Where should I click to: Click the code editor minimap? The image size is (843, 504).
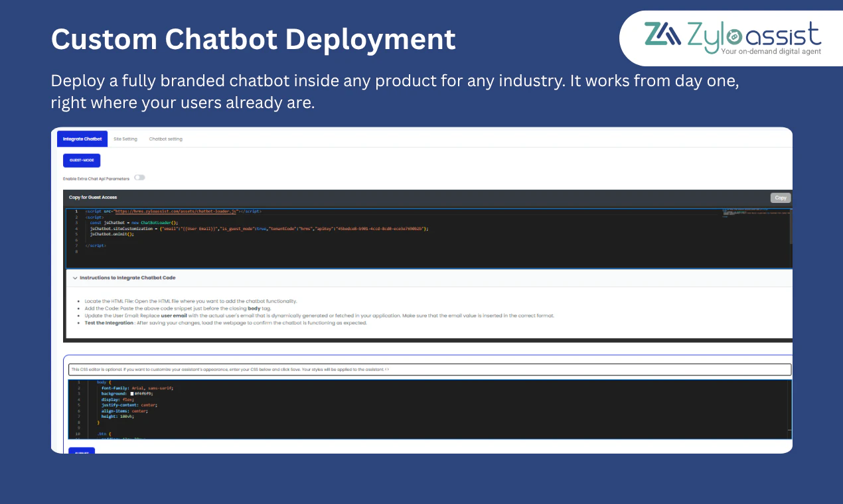coord(756,213)
